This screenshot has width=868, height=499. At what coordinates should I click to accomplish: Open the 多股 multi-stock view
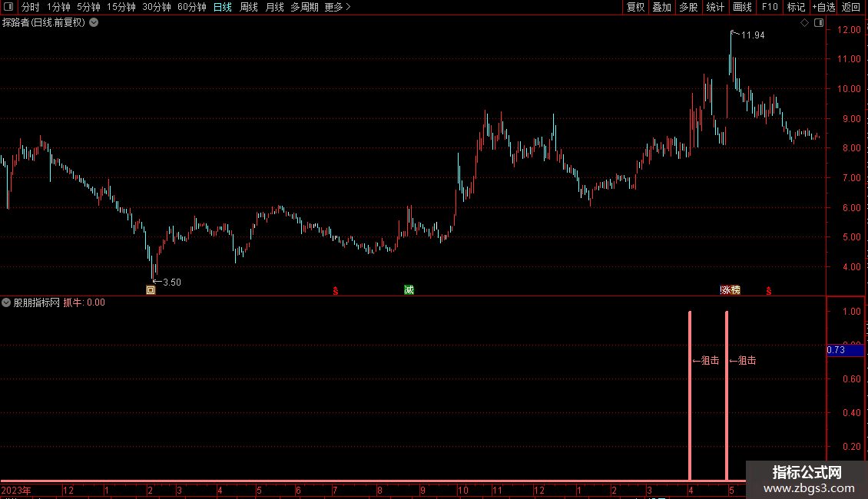(688, 7)
